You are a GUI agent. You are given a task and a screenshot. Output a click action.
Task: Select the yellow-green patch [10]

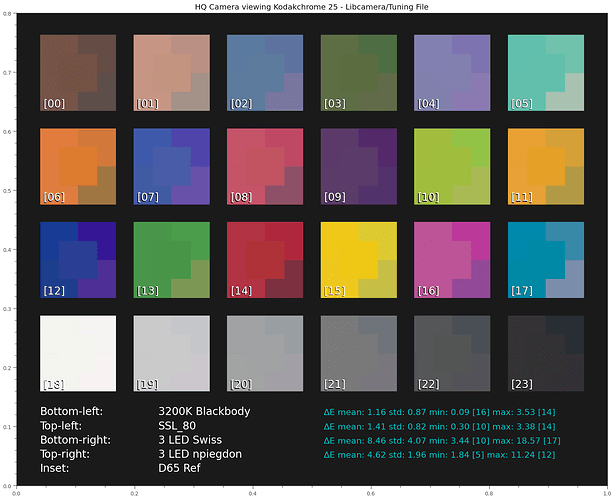[452, 166]
